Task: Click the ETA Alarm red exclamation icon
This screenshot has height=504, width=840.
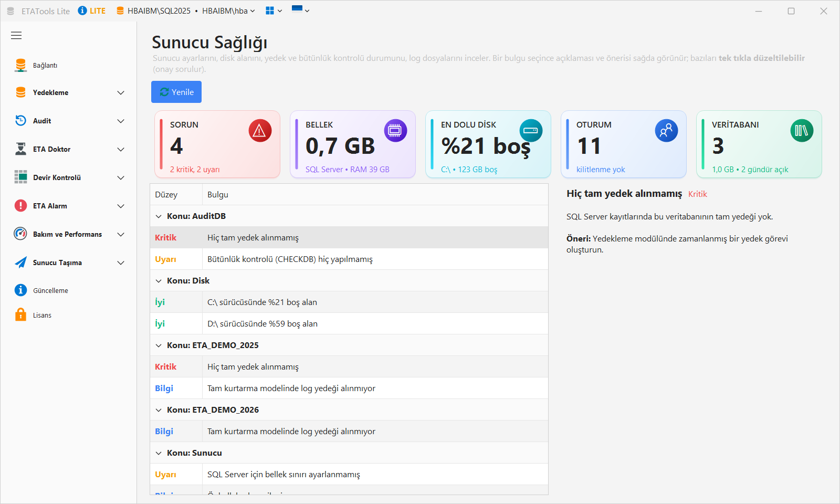Action: click(x=20, y=206)
